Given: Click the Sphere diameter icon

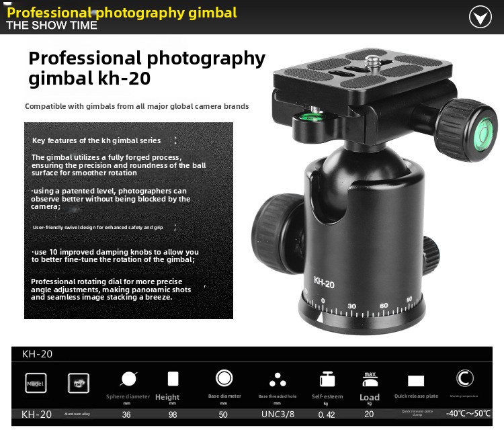Looking at the screenshot, I should (128, 379).
